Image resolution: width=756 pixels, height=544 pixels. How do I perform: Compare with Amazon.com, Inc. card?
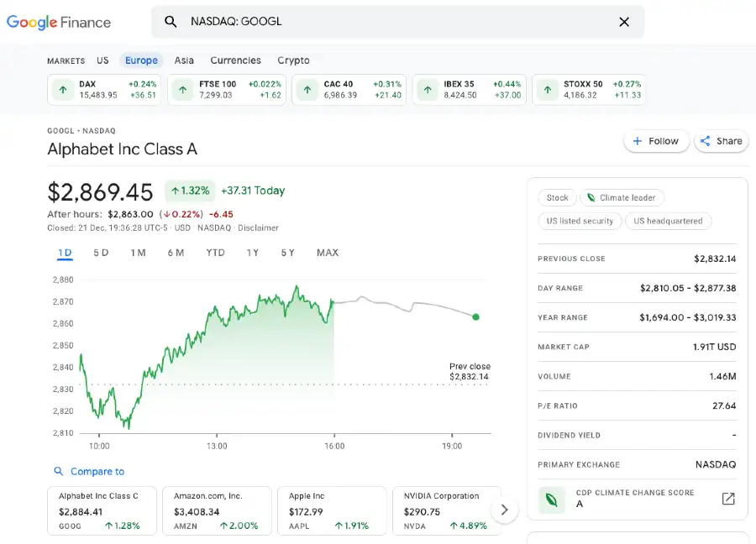tap(217, 510)
